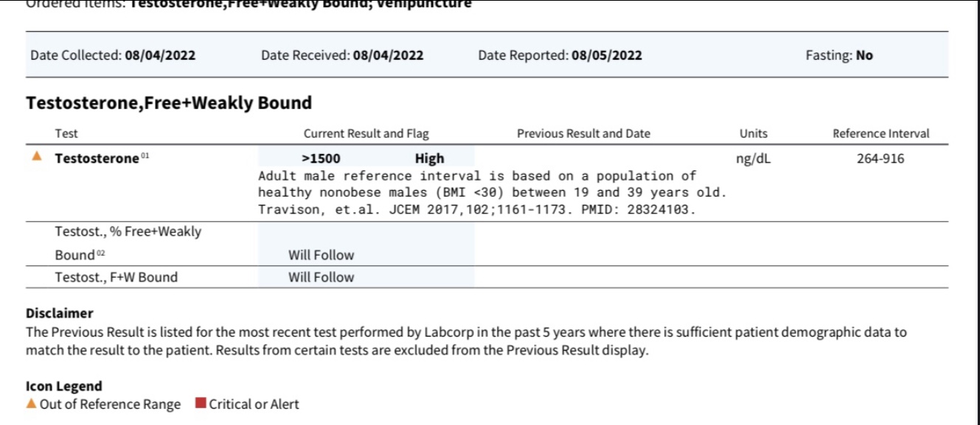Click the orange triangle beside the Testosterone row
The width and height of the screenshot is (980, 425).
[38, 157]
